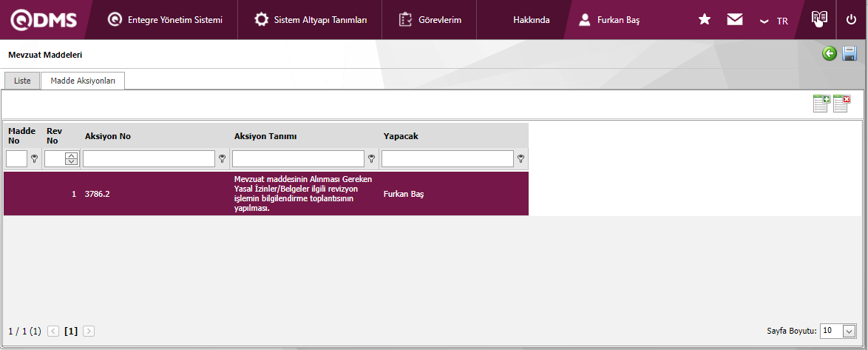868x350 pixels.
Task: Click the green back arrow icon
Action: tap(830, 54)
